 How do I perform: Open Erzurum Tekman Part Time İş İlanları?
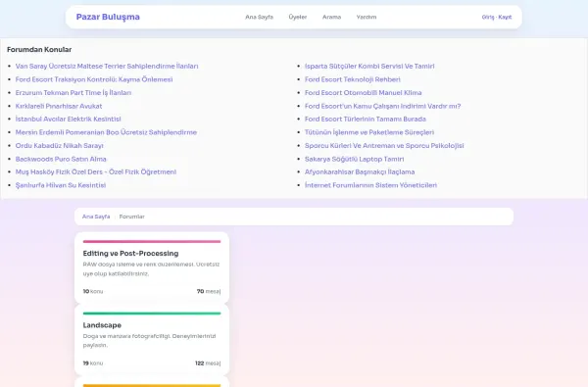[x=73, y=93]
